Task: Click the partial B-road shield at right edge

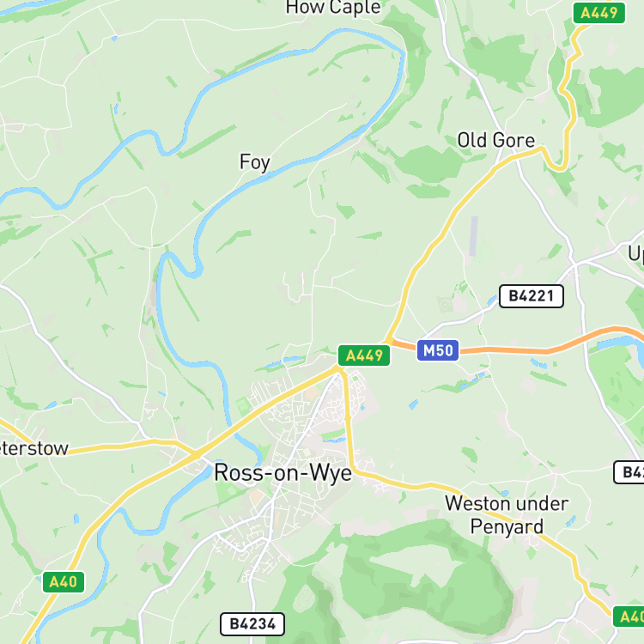Action: 629,472
